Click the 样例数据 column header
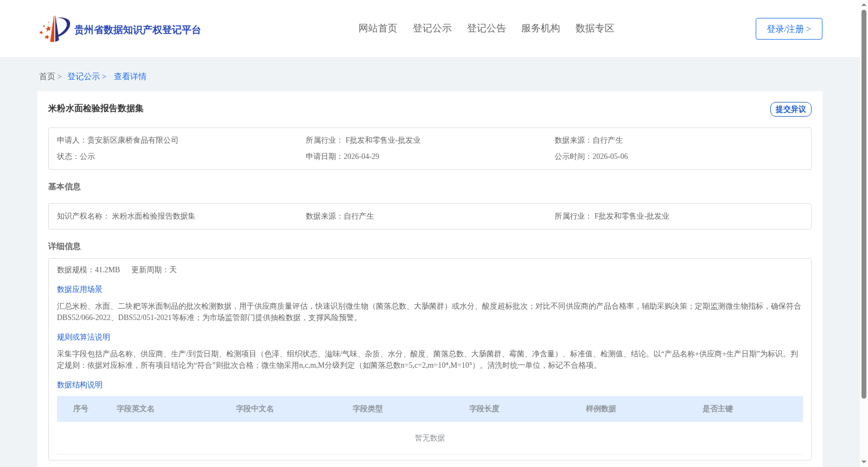The width and height of the screenshot is (868, 467). (x=601, y=409)
